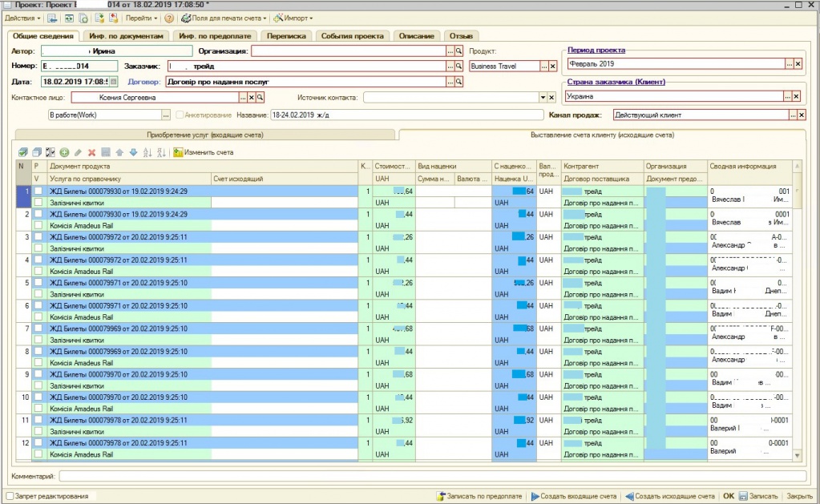
Task: Toggle the Анкетирование checkbox
Action: [x=180, y=115]
